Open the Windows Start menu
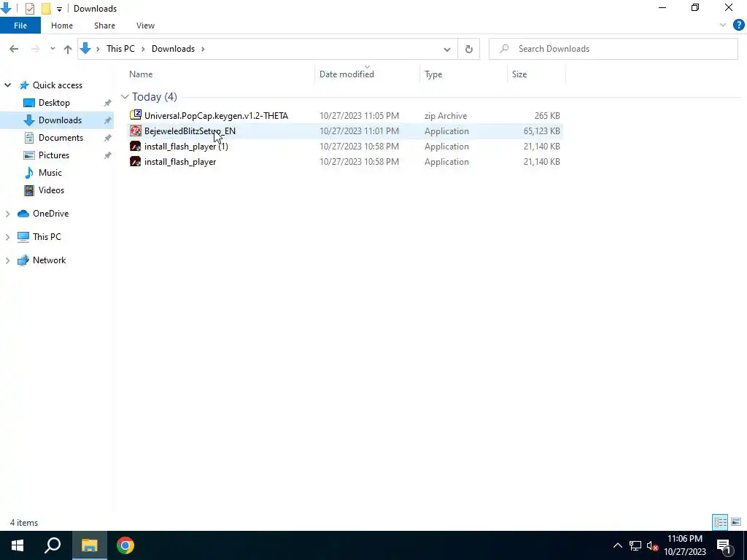Image resolution: width=747 pixels, height=560 pixels. pyautogui.click(x=18, y=545)
